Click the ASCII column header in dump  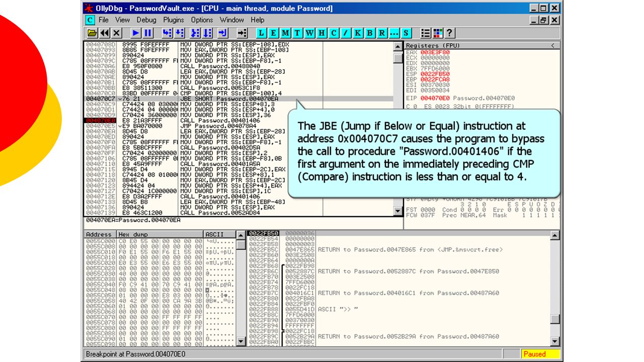tap(220, 234)
